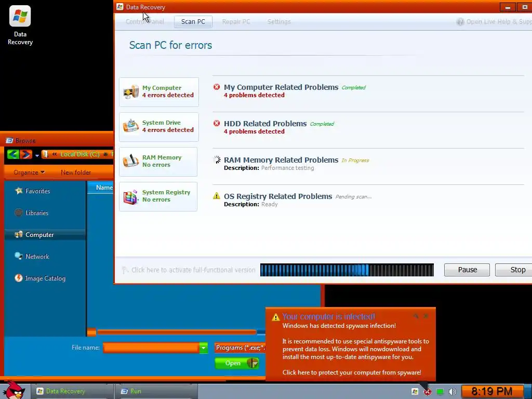Click Local Disk (C:) in the address bar
This screenshot has width=532, height=399.
80,154
